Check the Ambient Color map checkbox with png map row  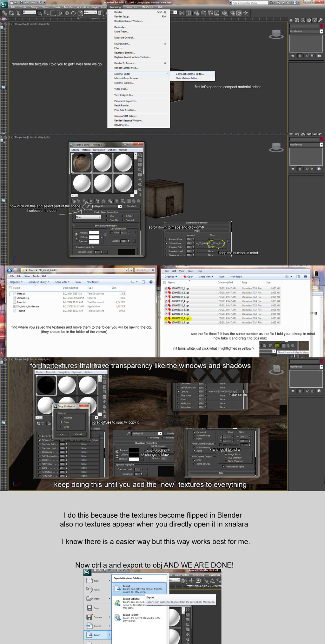click(x=166, y=239)
